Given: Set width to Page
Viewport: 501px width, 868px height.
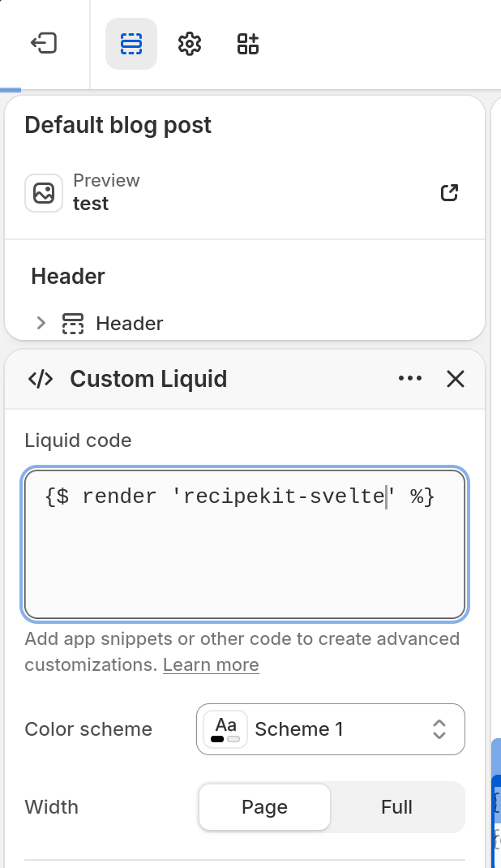Looking at the screenshot, I should click(264, 807).
